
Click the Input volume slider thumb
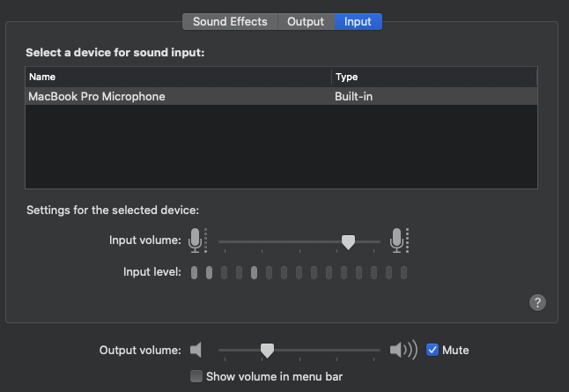(x=348, y=241)
